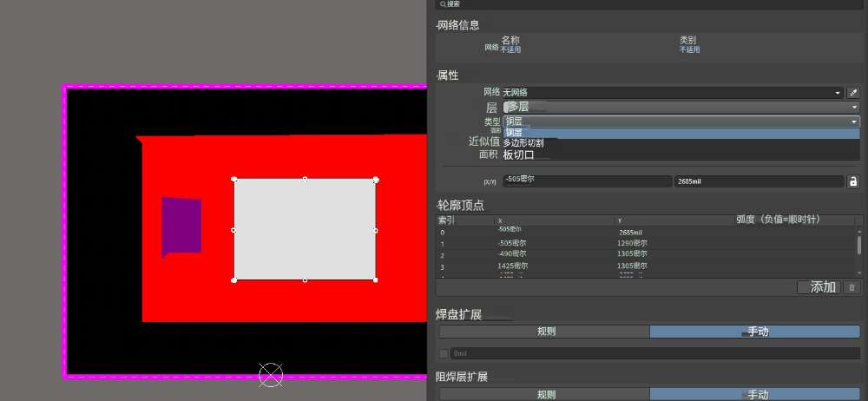Click the selected white rectangle region on the canvas
The width and height of the screenshot is (868, 401).
[305, 229]
